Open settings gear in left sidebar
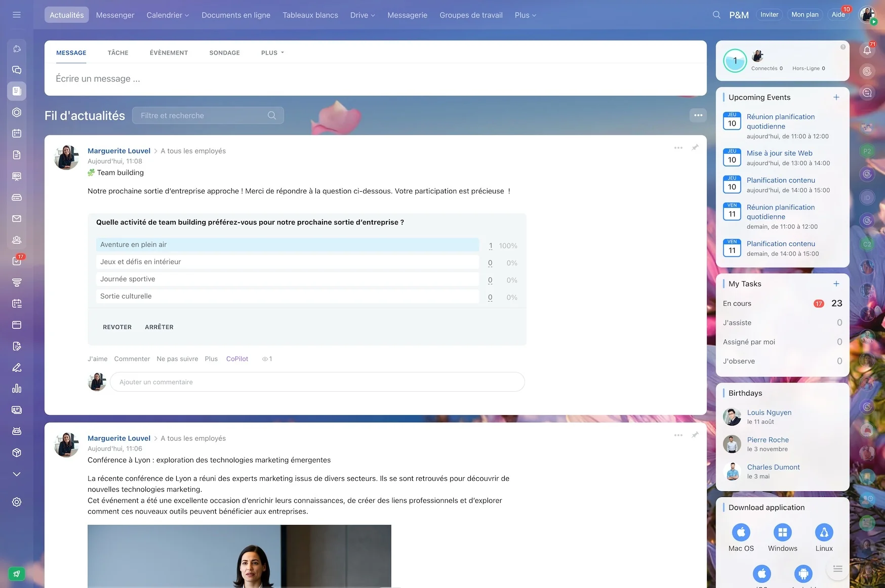885x588 pixels. click(x=17, y=502)
